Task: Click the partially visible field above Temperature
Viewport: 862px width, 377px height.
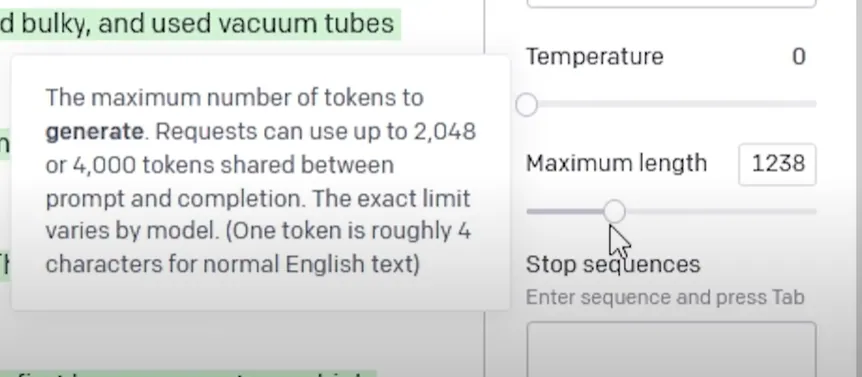Action: tap(671, 3)
